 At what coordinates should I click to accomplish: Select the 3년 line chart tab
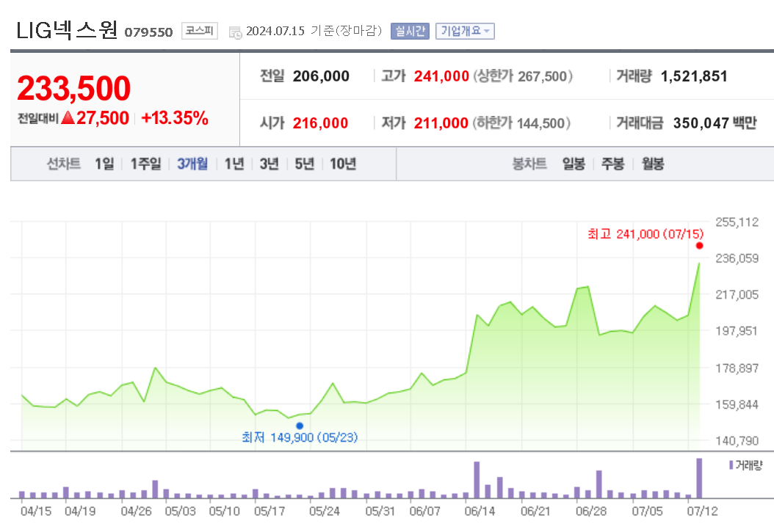tap(270, 164)
